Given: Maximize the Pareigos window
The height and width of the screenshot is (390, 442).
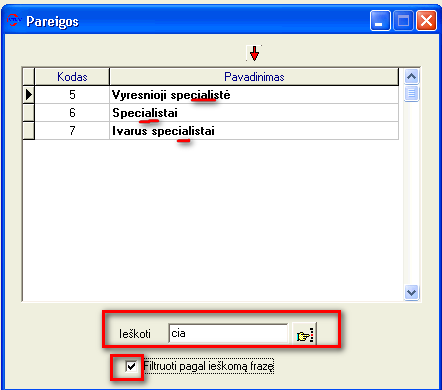Looking at the screenshot, I should click(403, 21).
